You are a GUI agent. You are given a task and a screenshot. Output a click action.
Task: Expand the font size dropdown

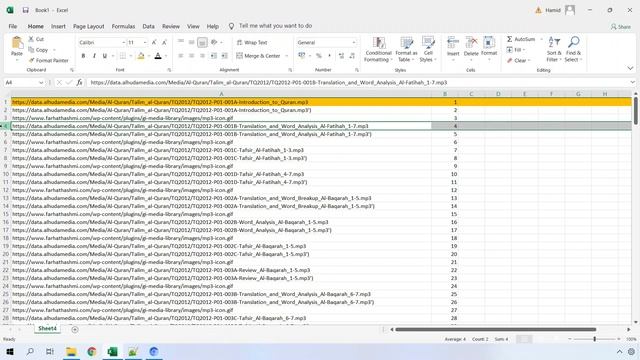[145, 42]
